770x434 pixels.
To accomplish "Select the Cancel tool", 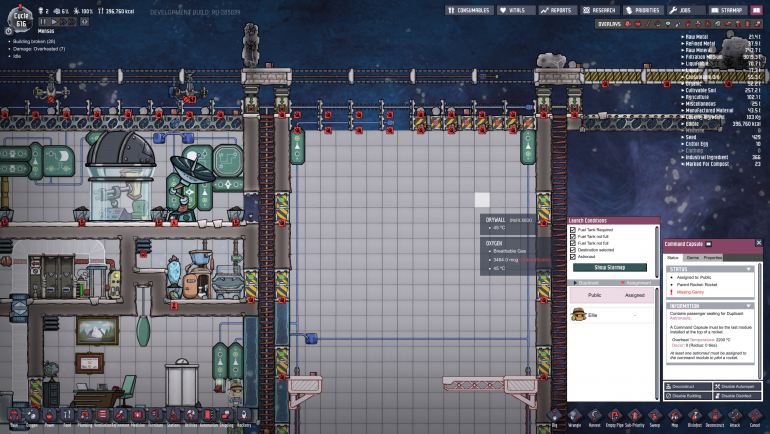I will click(755, 417).
